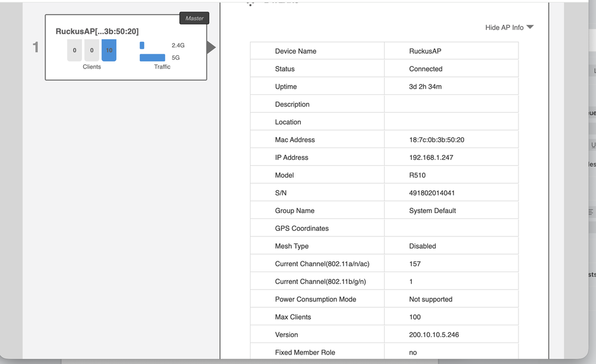Select serial number 491802014041
Viewport: 596px width, 364px height.
tap(432, 193)
